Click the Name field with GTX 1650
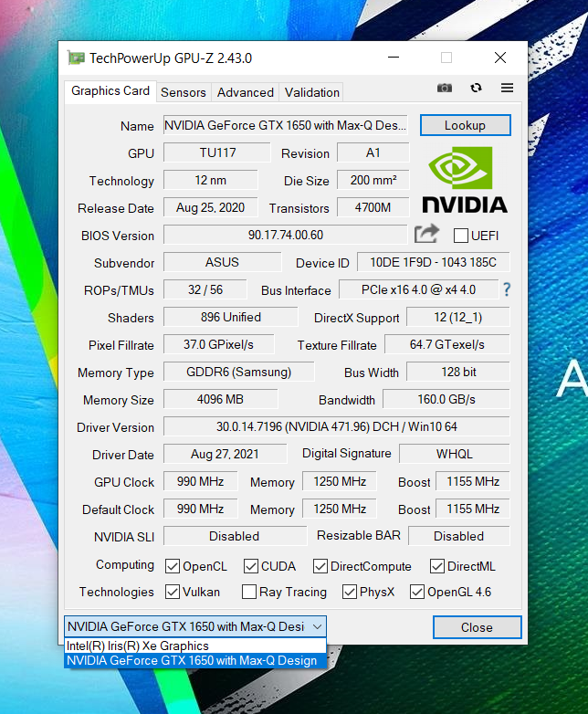 [285, 125]
